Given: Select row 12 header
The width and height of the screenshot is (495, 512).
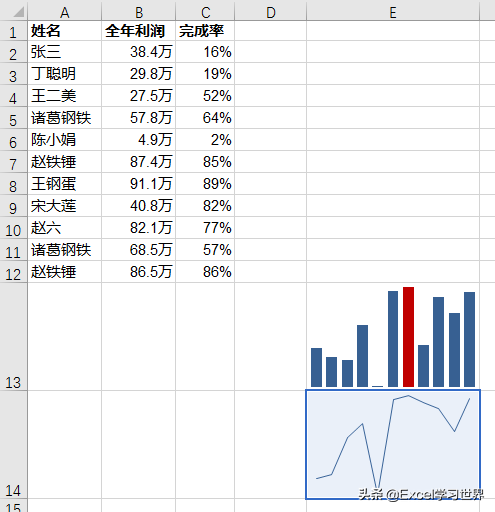Looking at the screenshot, I should point(13,272).
